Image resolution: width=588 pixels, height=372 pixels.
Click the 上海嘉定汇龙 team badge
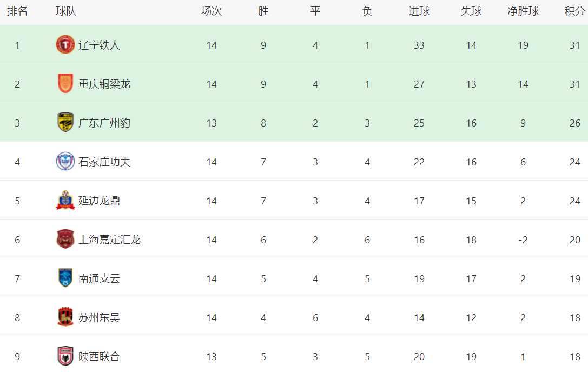(65, 240)
